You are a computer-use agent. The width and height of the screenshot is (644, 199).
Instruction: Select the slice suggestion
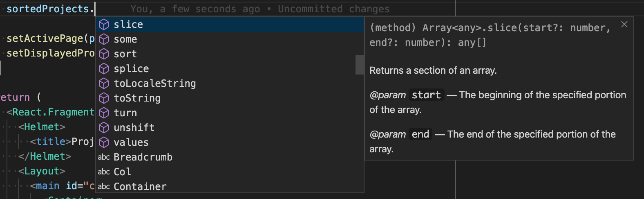point(128,25)
